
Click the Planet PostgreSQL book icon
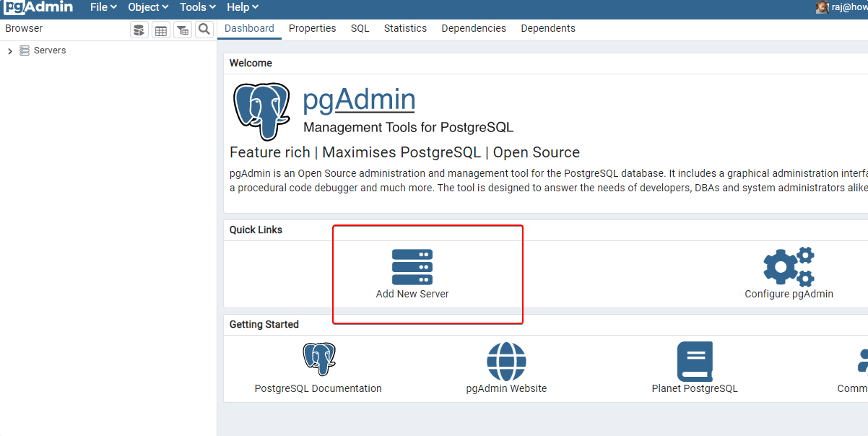(695, 362)
